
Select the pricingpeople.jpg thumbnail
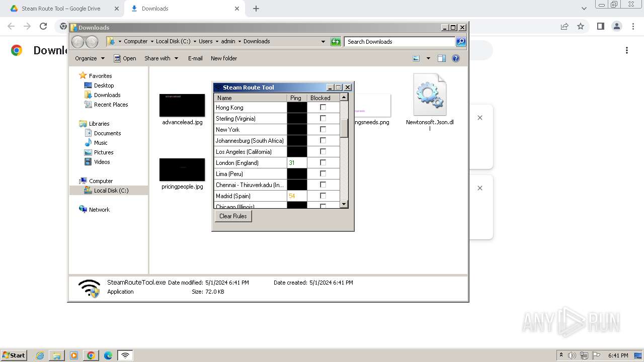(x=182, y=170)
